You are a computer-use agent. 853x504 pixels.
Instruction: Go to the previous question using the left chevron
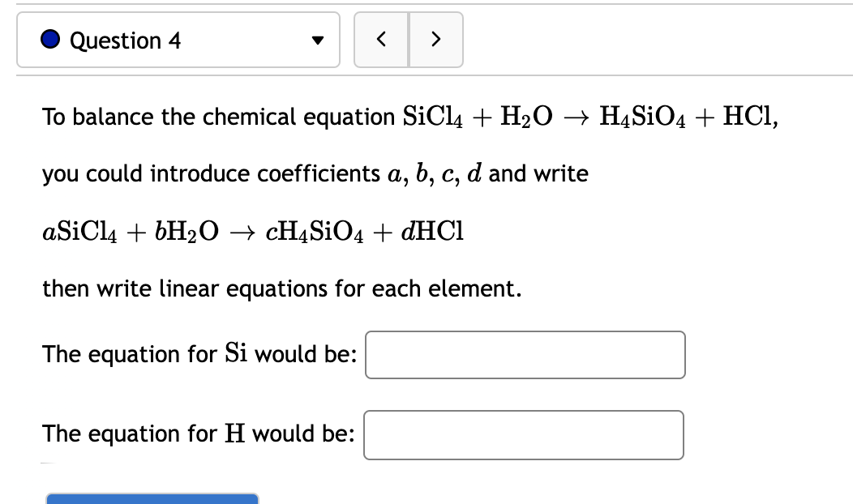point(381,40)
